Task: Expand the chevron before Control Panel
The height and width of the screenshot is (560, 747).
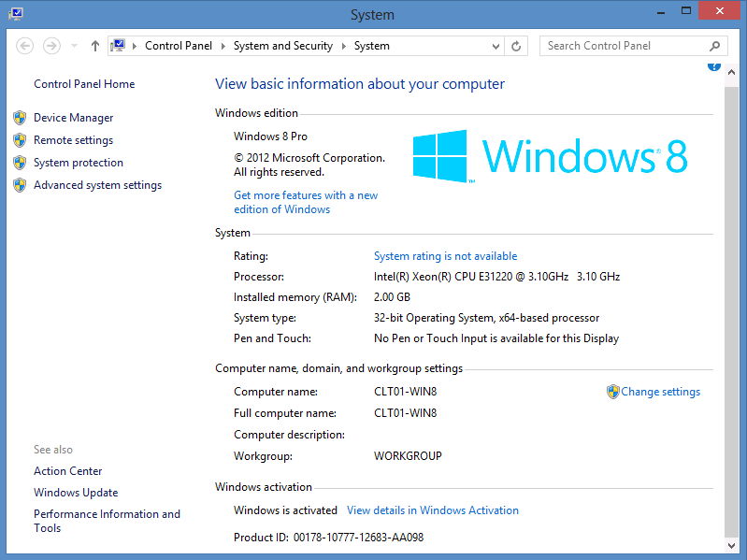Action: pos(135,46)
